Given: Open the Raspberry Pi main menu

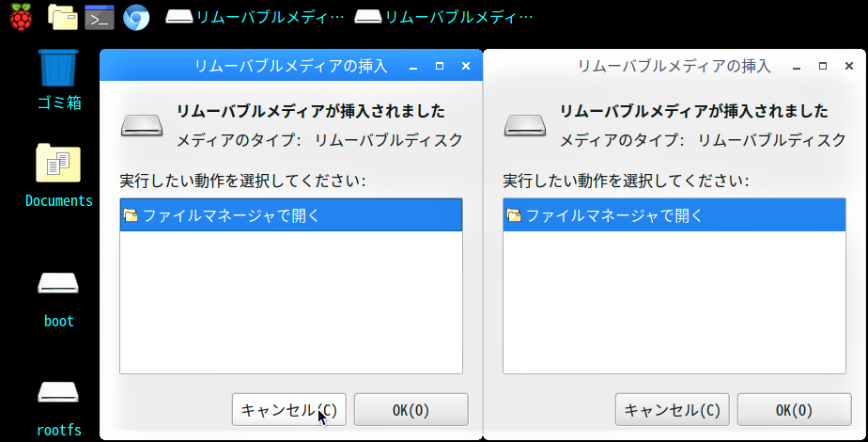Looking at the screenshot, I should click(21, 17).
